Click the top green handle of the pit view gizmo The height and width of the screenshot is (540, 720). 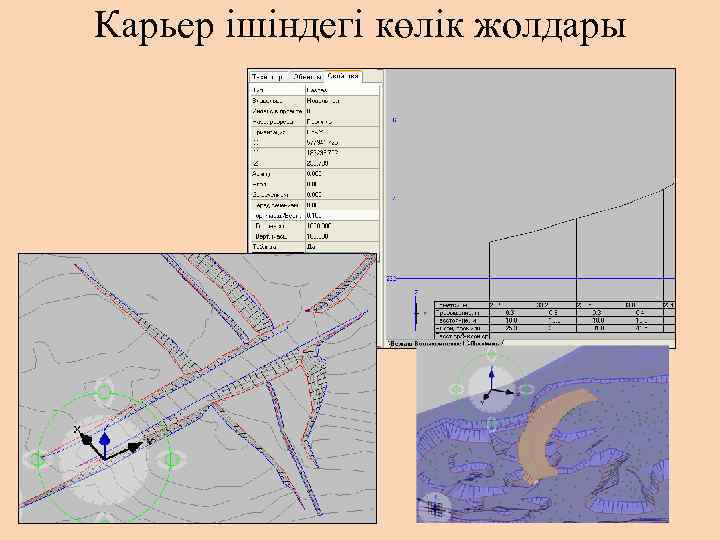click(492, 355)
